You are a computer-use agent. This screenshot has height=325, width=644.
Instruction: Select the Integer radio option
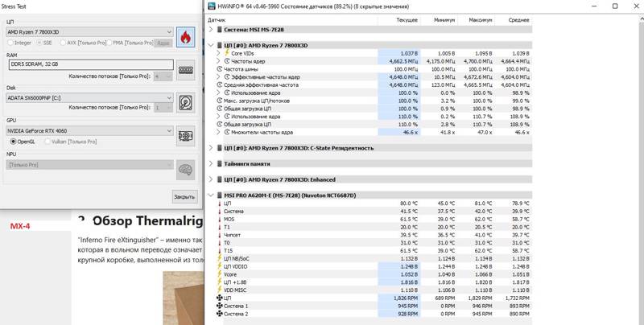click(10, 43)
